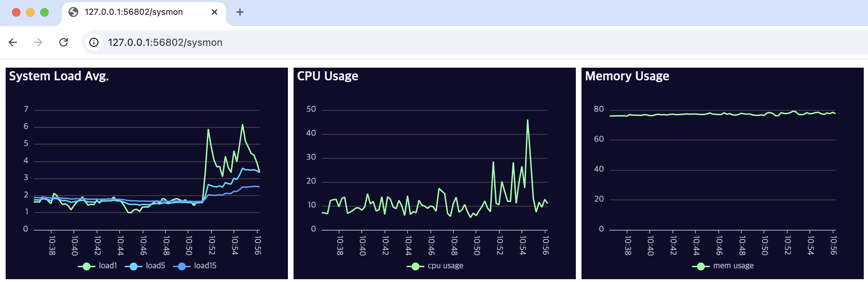
Task: Open a new browser tab
Action: coord(240,12)
